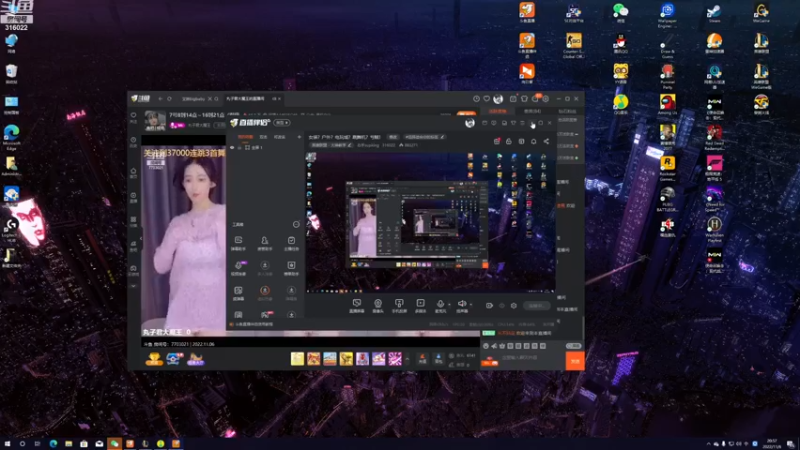
Task: Open the Windows Start menu
Action: point(7,444)
